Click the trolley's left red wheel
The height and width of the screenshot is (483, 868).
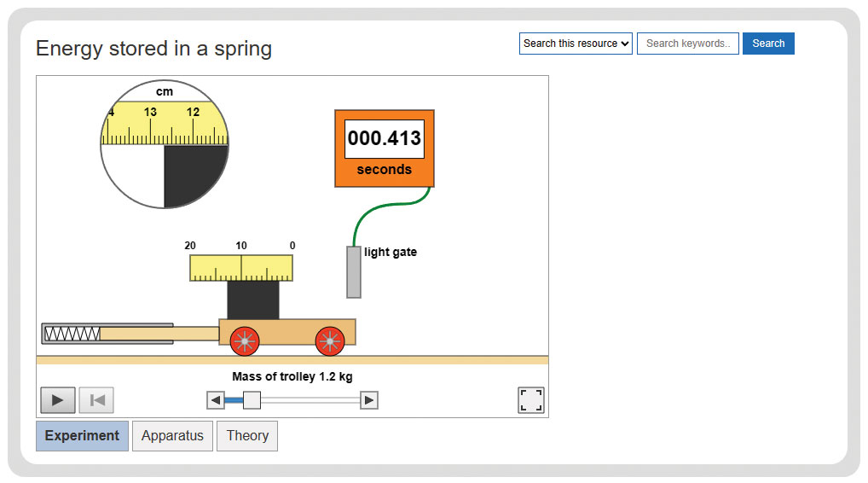245,340
